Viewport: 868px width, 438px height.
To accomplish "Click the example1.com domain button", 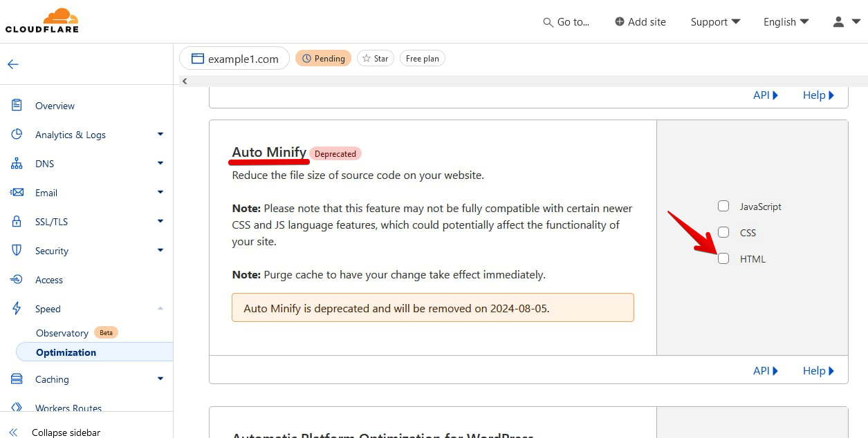I will (234, 59).
